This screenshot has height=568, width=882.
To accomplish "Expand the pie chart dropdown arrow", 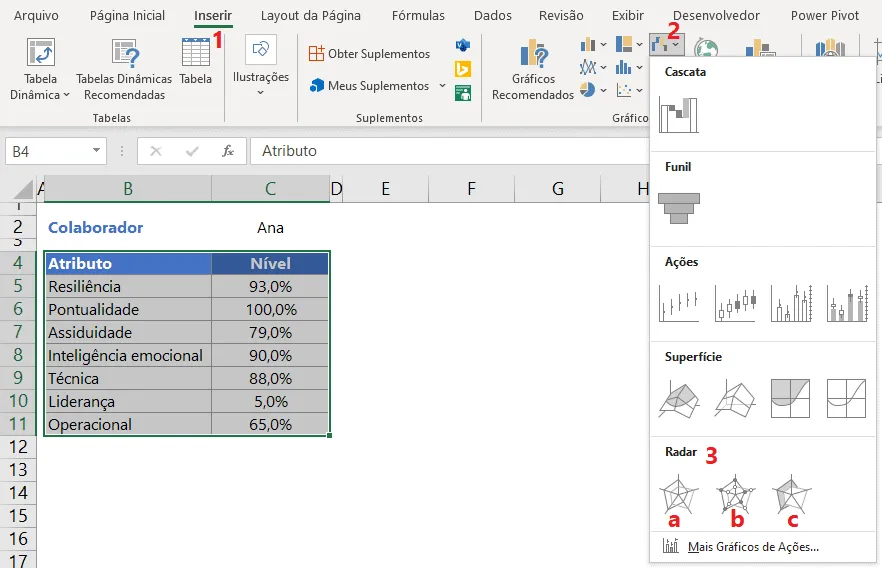I will [603, 90].
